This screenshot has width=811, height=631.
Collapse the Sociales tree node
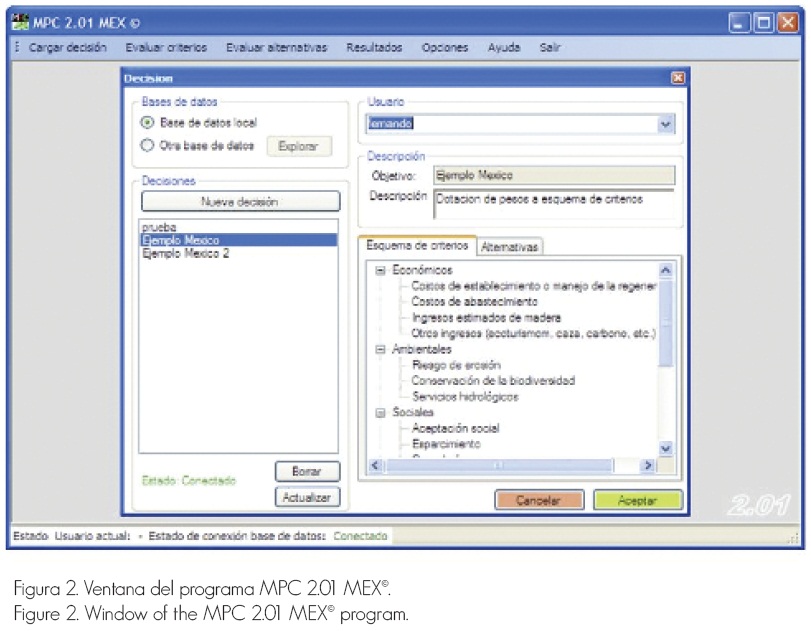[380, 412]
